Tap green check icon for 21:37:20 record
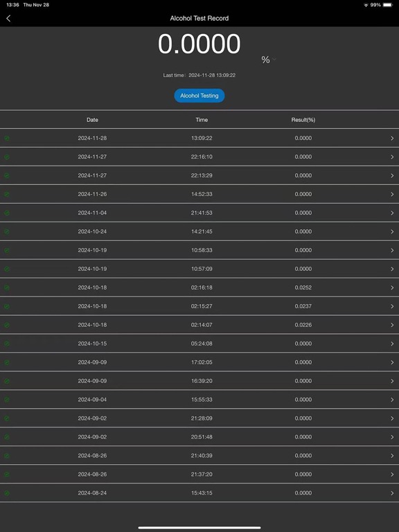Screen dimensions: 399x532 pos(7,474)
